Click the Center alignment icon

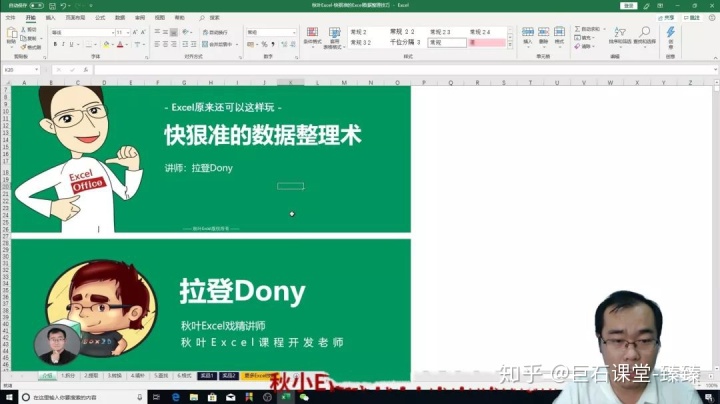click(x=165, y=45)
